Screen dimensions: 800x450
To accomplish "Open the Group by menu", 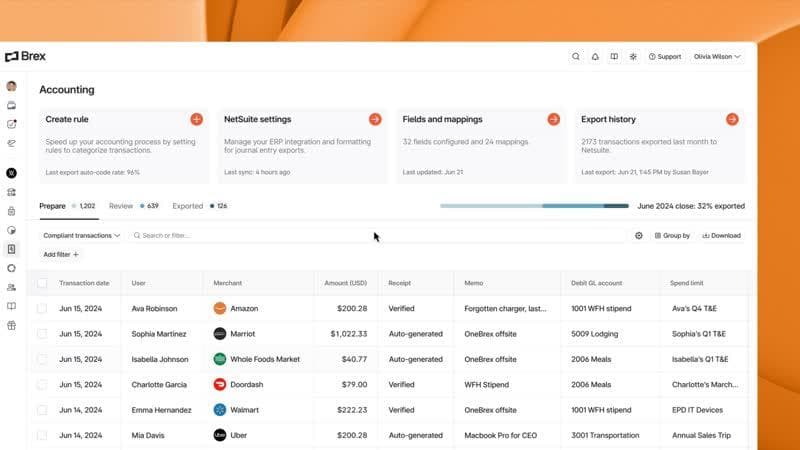I will coord(671,236).
